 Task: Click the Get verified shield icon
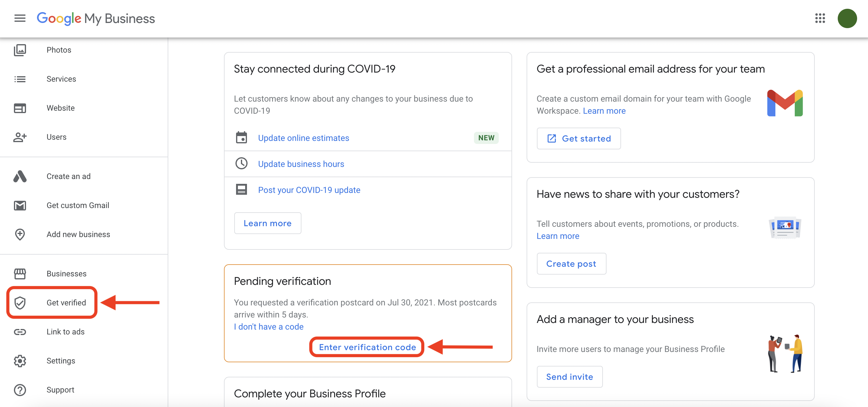pos(20,303)
